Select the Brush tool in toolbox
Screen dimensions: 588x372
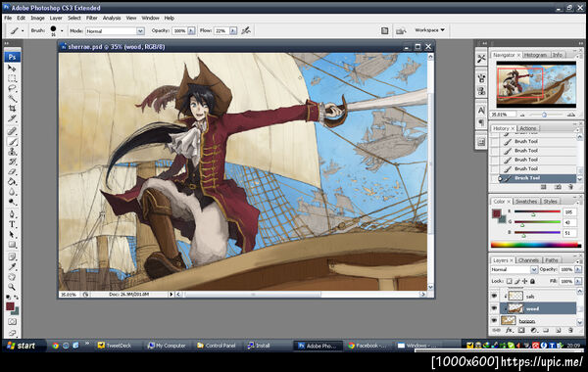[12, 142]
